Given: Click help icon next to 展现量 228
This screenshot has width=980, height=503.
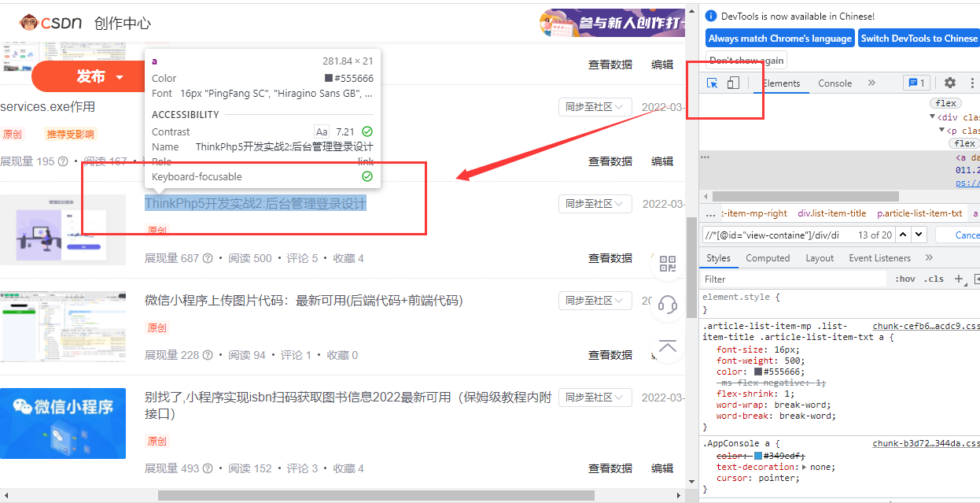Looking at the screenshot, I should tap(208, 355).
